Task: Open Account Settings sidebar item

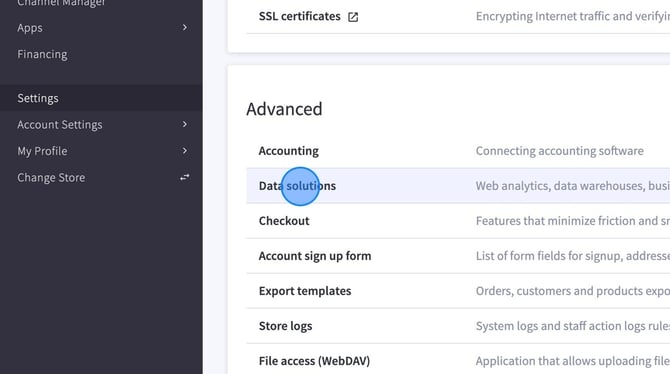Action: [x=60, y=125]
